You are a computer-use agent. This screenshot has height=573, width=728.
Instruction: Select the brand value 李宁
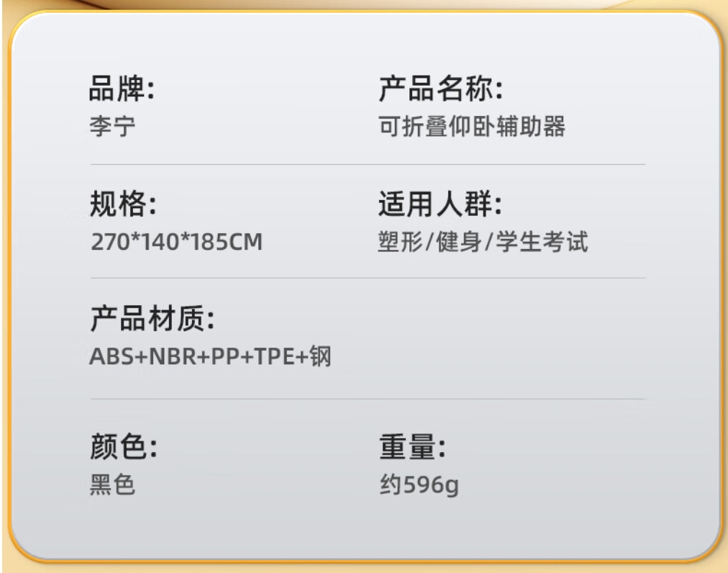(112, 127)
